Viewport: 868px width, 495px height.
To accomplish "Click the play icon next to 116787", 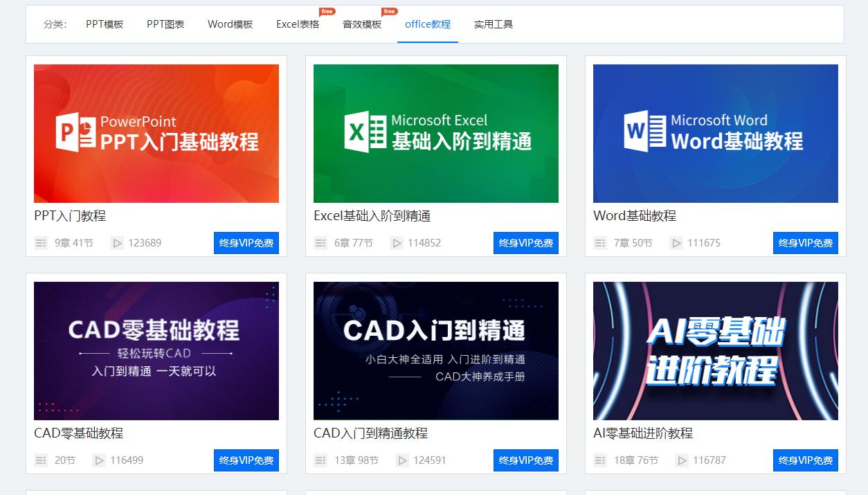I will (x=682, y=460).
